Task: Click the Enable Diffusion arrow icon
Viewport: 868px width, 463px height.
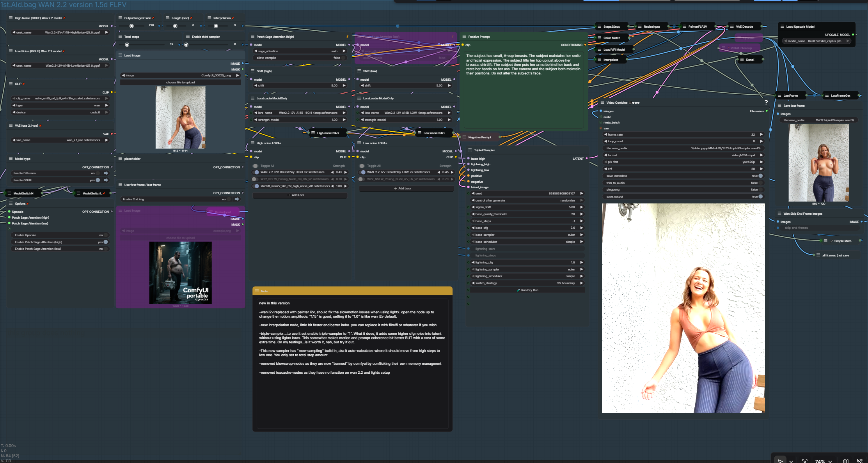Action: pyautogui.click(x=106, y=173)
